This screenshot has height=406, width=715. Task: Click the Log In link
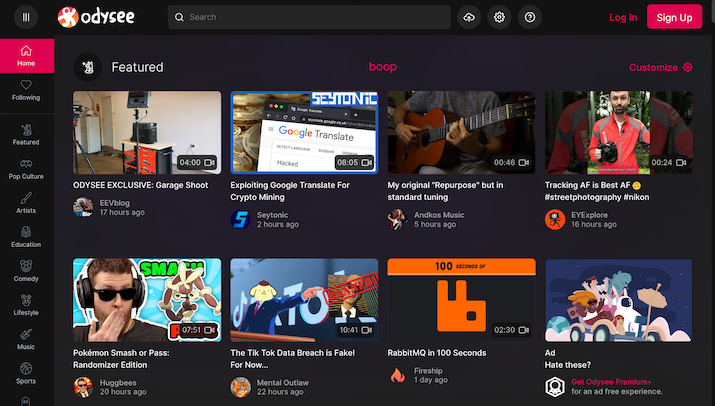pyautogui.click(x=623, y=17)
